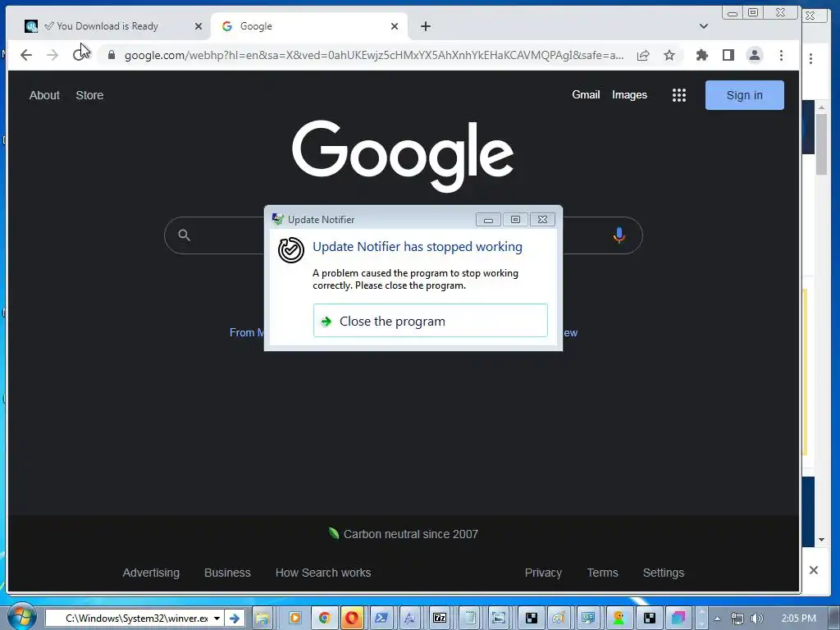The height and width of the screenshot is (630, 840).
Task: Click the background window's vertical scrollbar thumb
Action: click(x=821, y=144)
